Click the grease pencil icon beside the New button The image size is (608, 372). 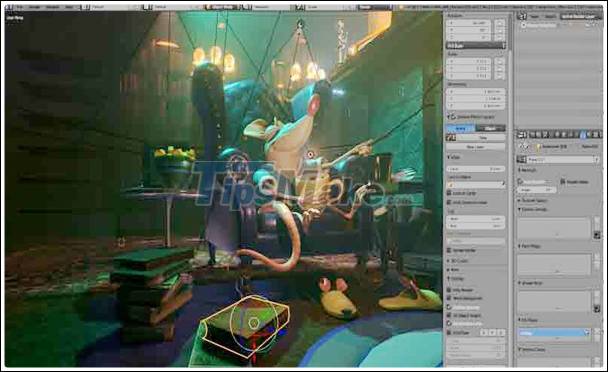point(451,137)
